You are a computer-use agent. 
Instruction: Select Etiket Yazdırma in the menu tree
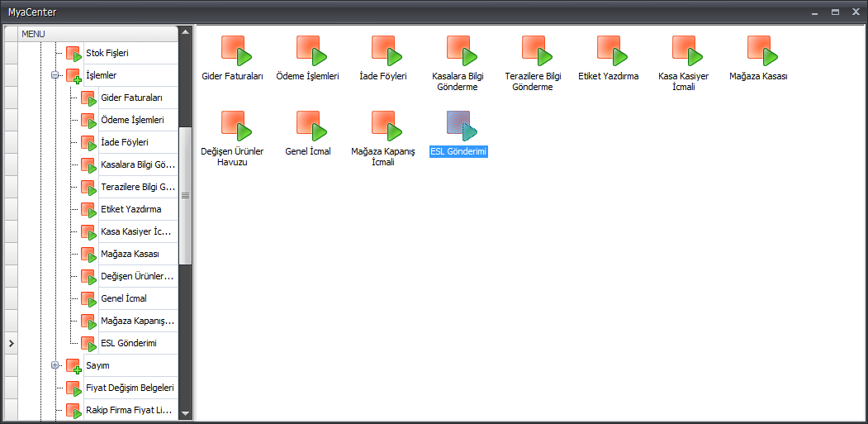tap(131, 209)
